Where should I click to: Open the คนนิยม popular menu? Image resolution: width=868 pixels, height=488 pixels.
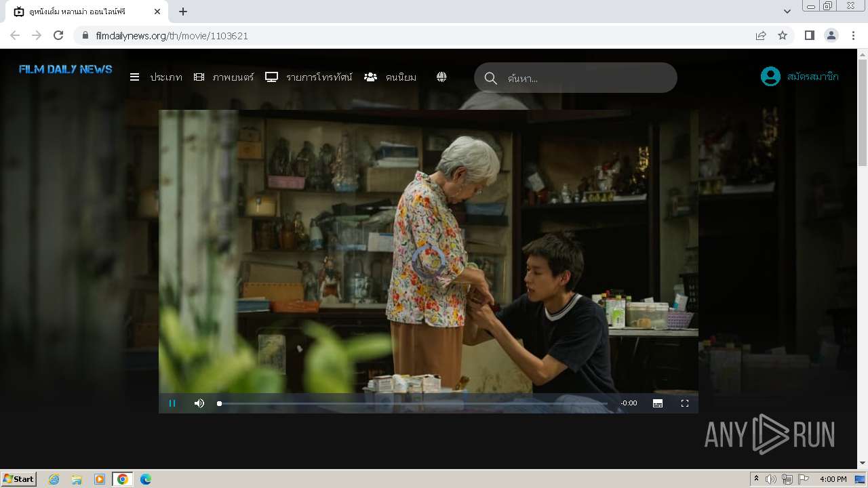390,77
